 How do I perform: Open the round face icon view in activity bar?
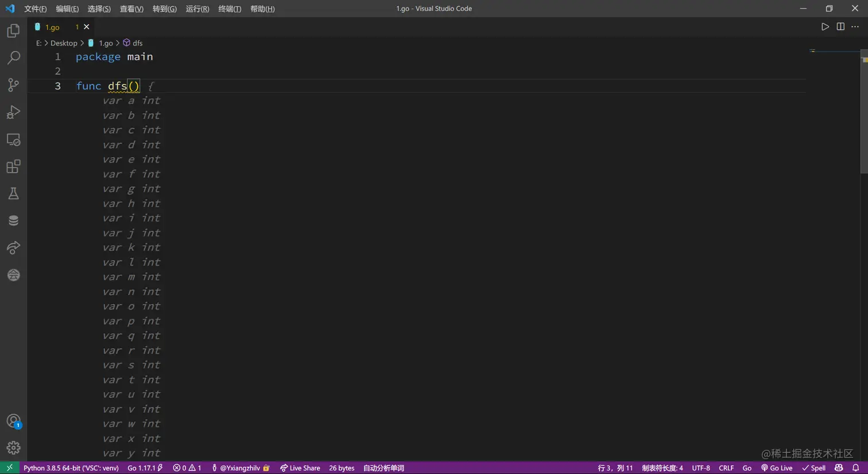[x=13, y=275]
